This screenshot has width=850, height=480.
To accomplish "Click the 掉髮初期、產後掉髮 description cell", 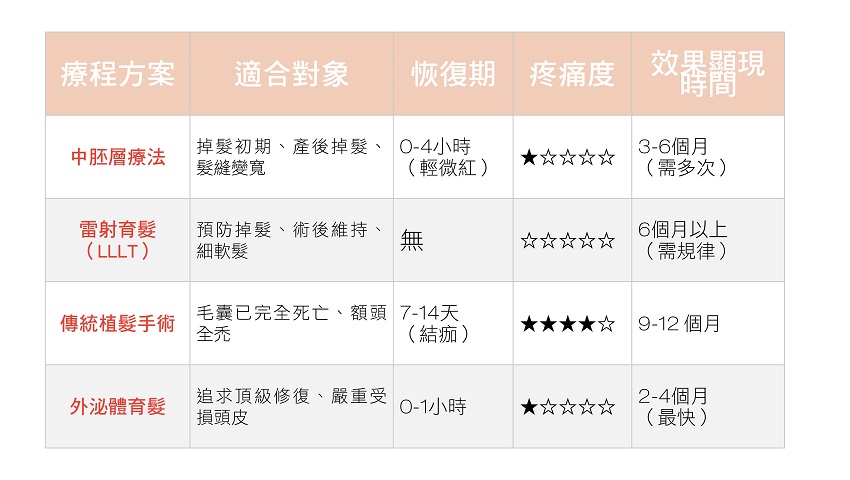I will [x=291, y=157].
